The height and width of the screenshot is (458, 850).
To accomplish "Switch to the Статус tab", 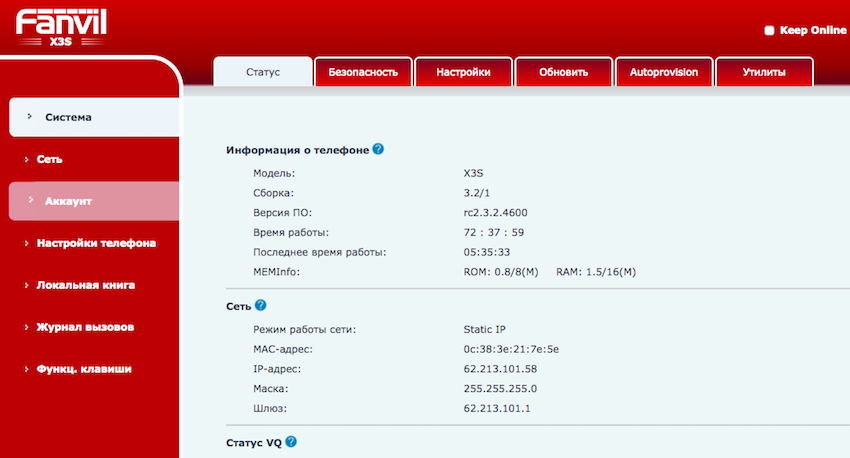I will pyautogui.click(x=263, y=72).
